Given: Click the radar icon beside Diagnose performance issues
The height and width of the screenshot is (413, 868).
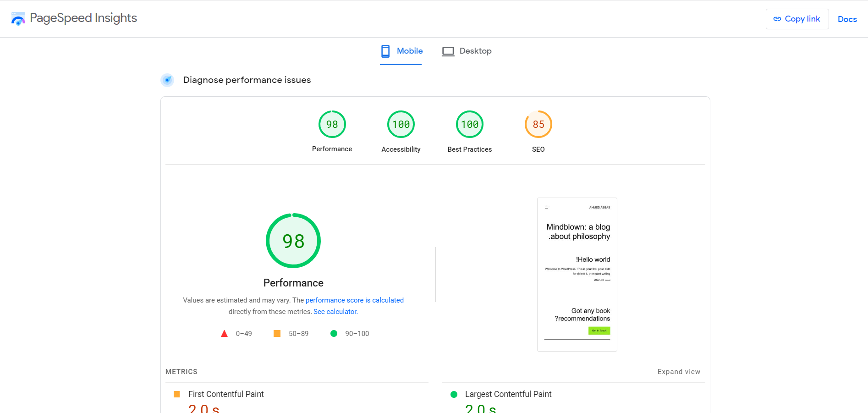Looking at the screenshot, I should [167, 80].
